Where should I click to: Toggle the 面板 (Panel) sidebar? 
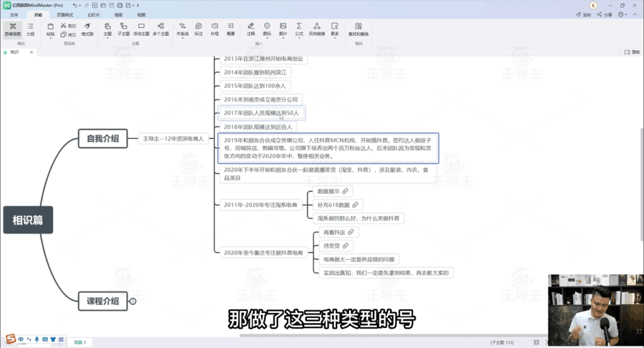click(632, 52)
